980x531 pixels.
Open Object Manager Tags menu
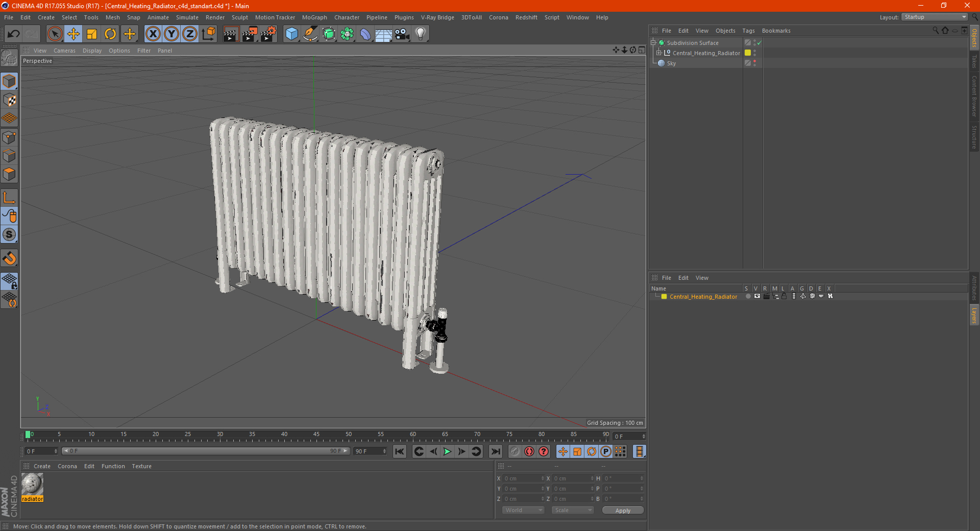[748, 31]
